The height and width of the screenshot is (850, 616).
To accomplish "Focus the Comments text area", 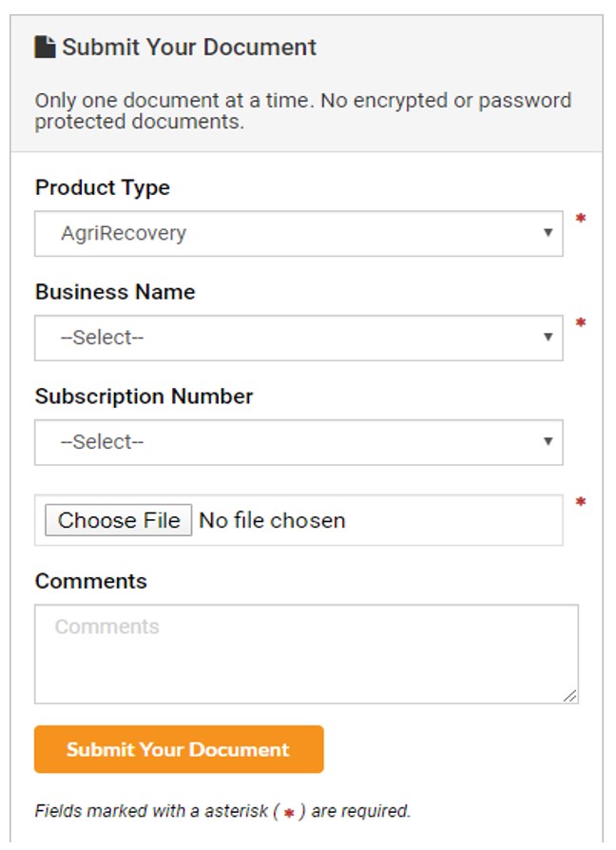I will tap(306, 654).
